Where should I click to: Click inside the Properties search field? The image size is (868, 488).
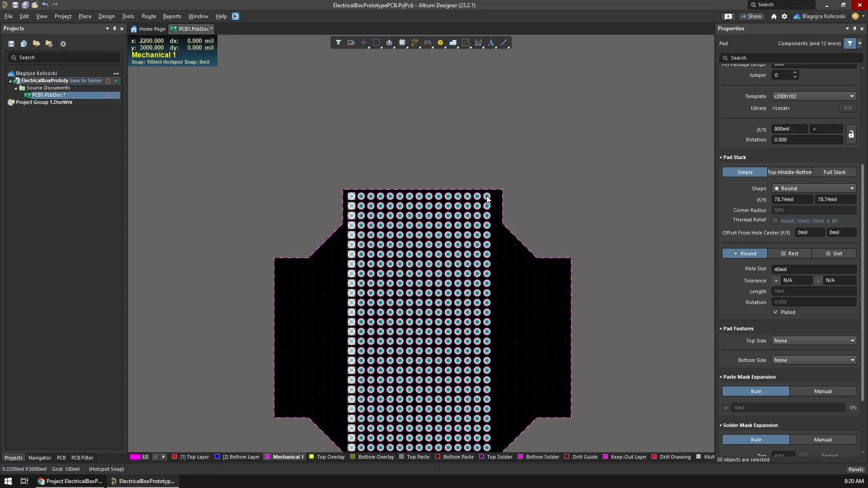791,58
